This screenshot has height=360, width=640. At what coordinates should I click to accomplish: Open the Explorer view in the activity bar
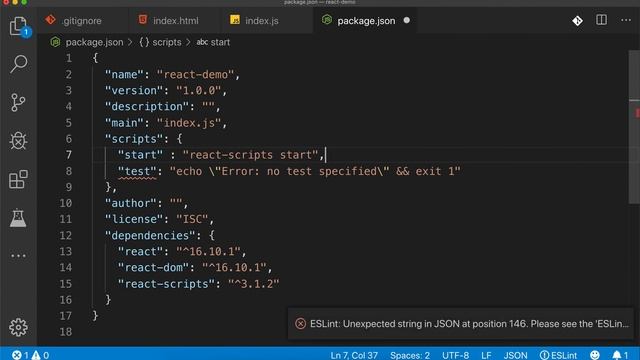(19, 26)
